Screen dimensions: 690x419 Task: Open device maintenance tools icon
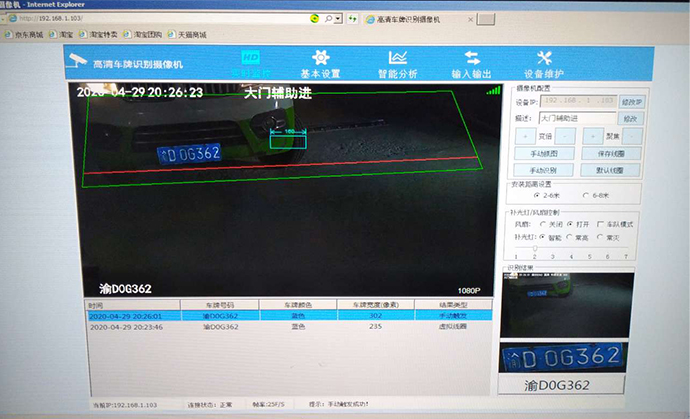[x=545, y=59]
